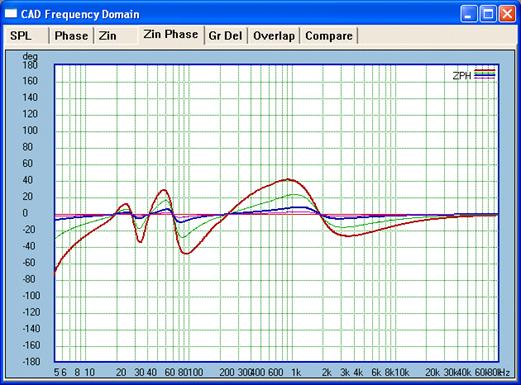521x385 pixels.
Task: Click the 1k frequency axis label
Action: 296,372
